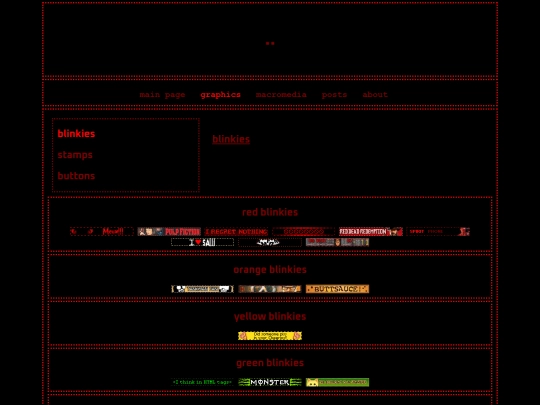Click the 'I think in HTML tags' blinkie
Image resolution: width=540 pixels, height=405 pixels.
click(202, 382)
